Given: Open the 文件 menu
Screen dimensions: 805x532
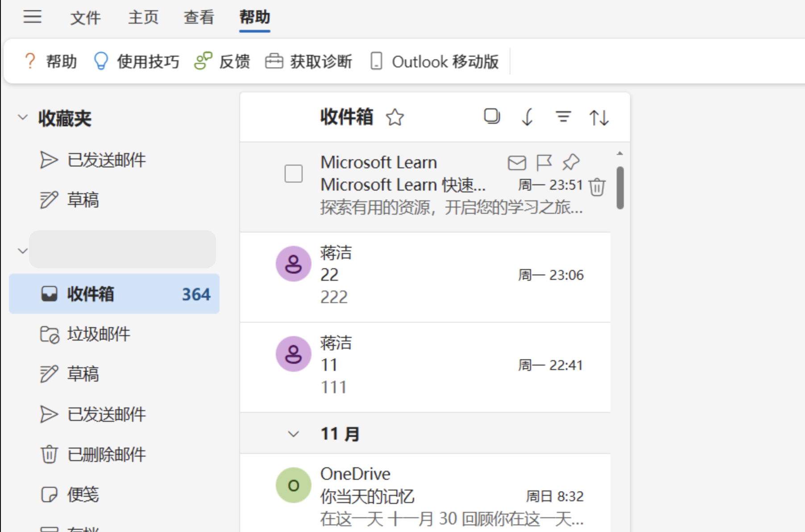Looking at the screenshot, I should [x=85, y=18].
